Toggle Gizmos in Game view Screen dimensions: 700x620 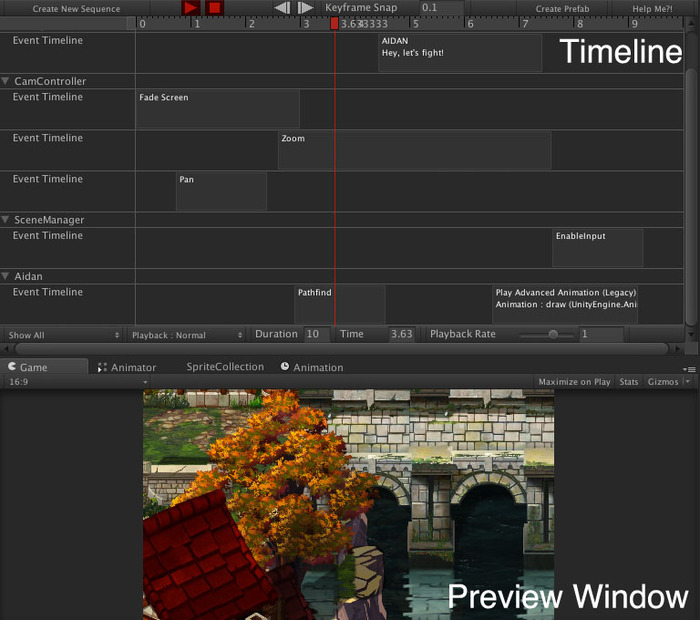tap(663, 382)
